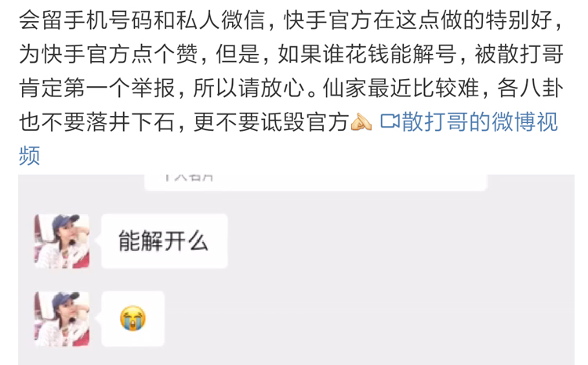Click the phrase 肯定第一个举报
This screenshot has height=365, width=588.
[97, 88]
